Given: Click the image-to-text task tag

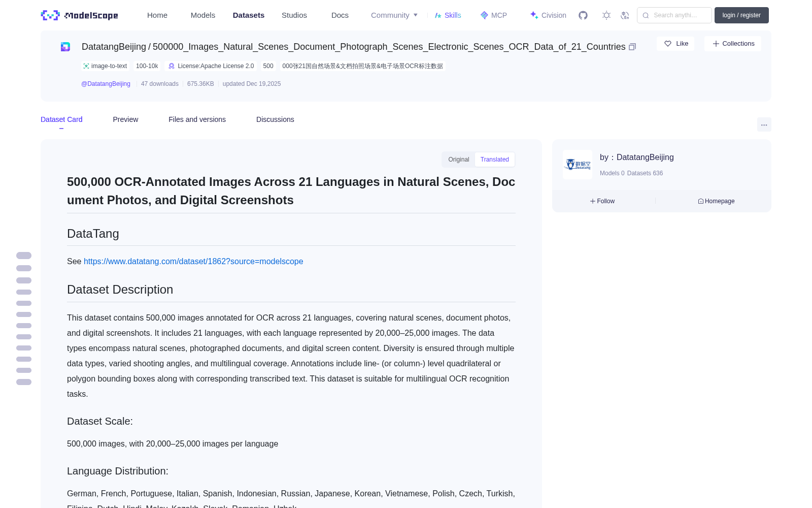Looking at the screenshot, I should pyautogui.click(x=105, y=66).
